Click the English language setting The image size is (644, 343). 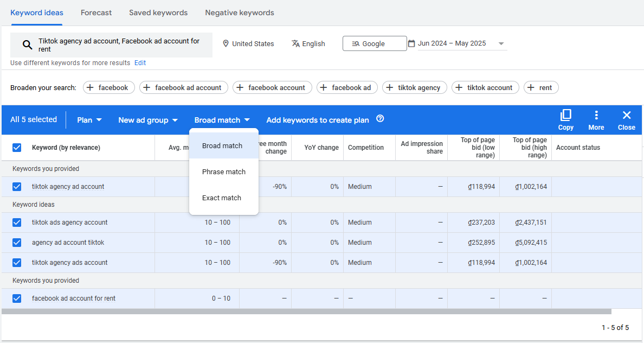[308, 43]
